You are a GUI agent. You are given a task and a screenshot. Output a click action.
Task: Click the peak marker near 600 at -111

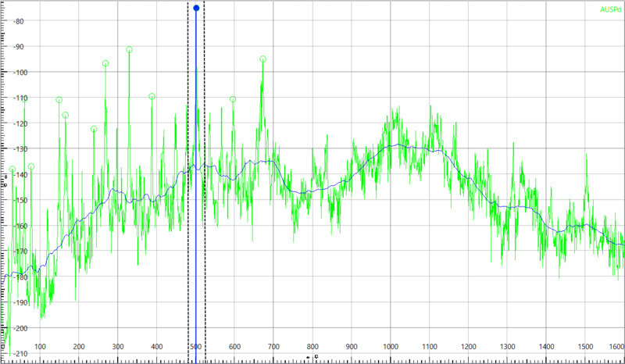(x=234, y=99)
